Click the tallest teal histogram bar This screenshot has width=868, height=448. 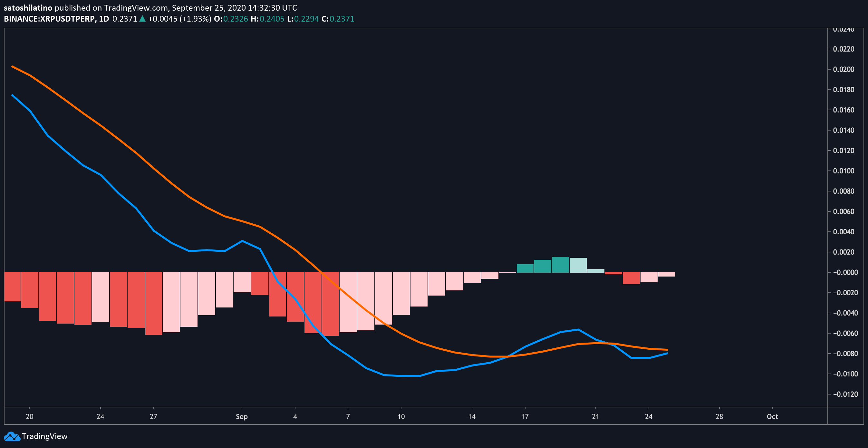coord(560,265)
